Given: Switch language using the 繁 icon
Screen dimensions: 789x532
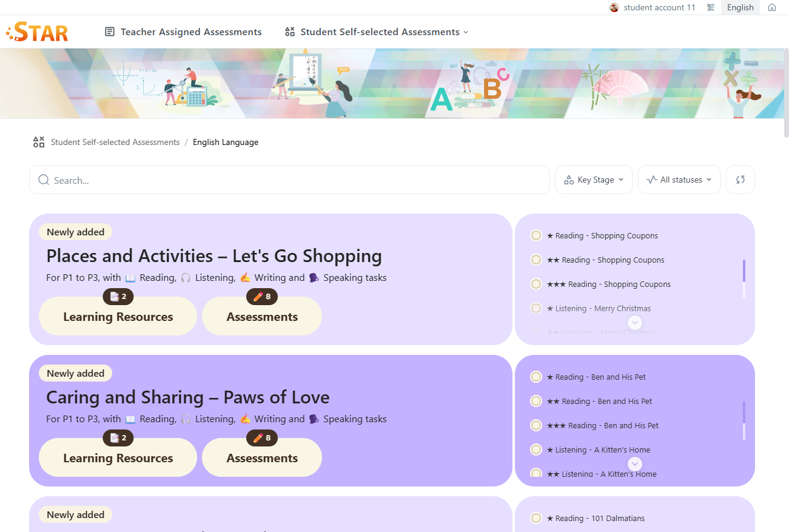Looking at the screenshot, I should (710, 7).
